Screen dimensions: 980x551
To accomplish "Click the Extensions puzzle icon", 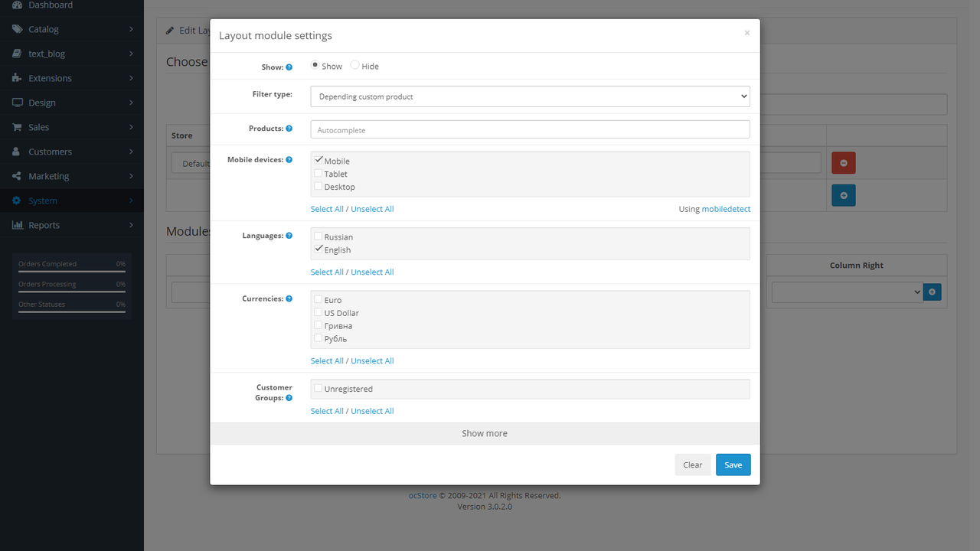I will point(17,78).
